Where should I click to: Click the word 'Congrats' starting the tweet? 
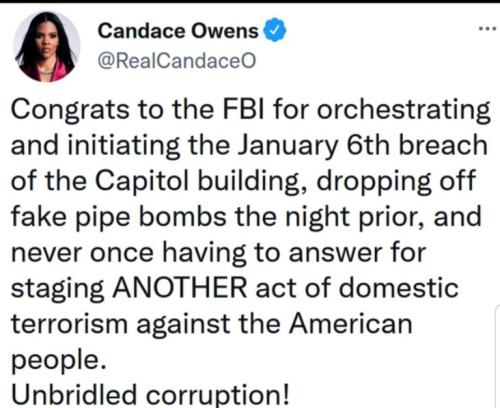(x=70, y=111)
